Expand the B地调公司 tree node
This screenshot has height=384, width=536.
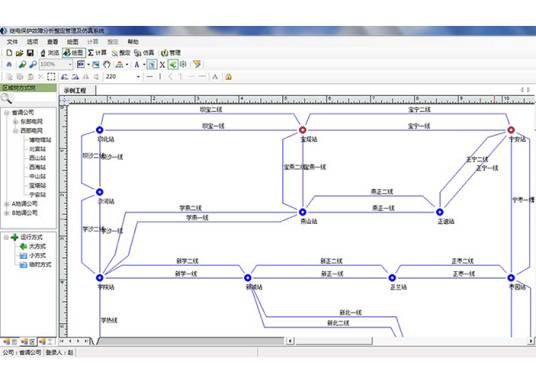tap(6, 213)
